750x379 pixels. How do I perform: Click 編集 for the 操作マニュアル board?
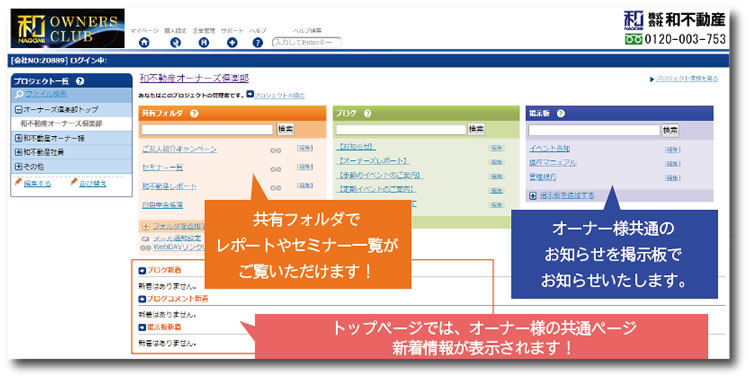[x=673, y=164]
